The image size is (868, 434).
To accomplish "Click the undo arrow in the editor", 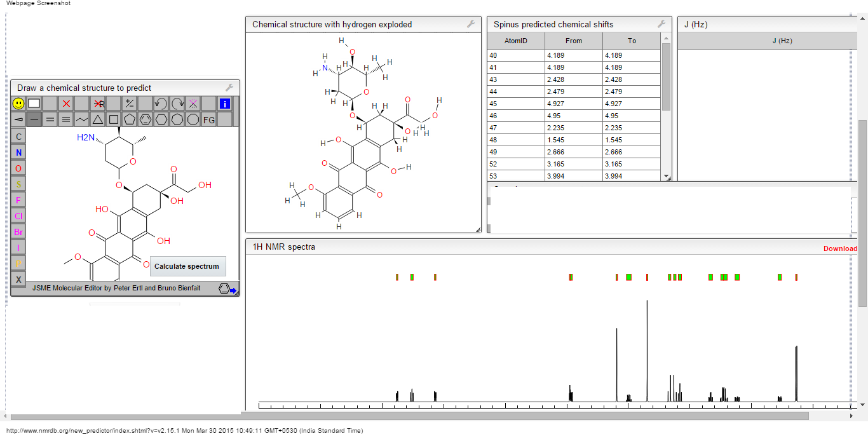I will coord(161,103).
